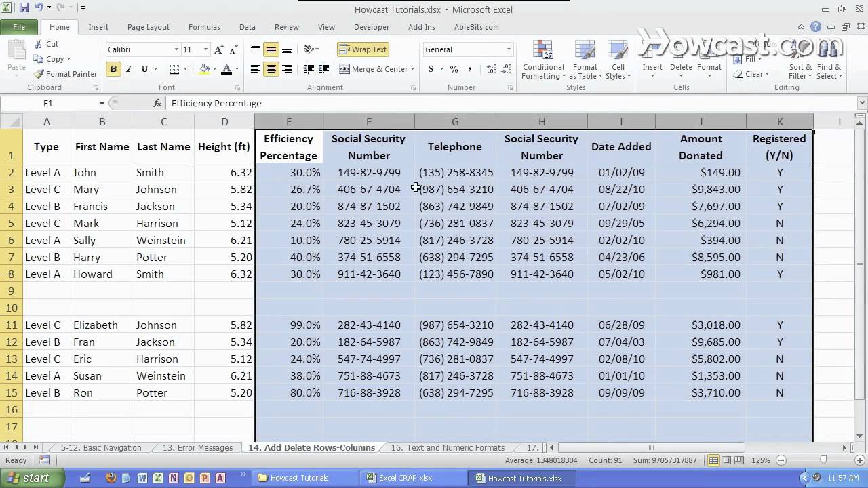Image resolution: width=868 pixels, height=488 pixels.
Task: Expand the Clear dropdown in Editing
Action: click(x=766, y=74)
